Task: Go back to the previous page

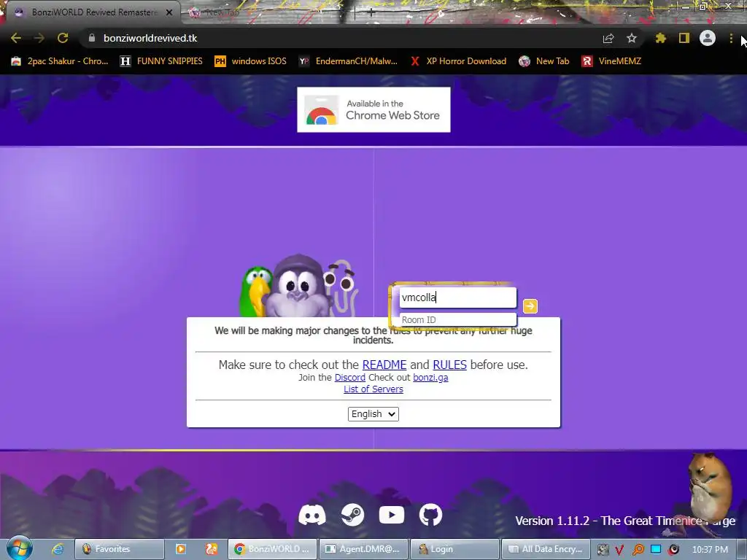Action: 16,38
